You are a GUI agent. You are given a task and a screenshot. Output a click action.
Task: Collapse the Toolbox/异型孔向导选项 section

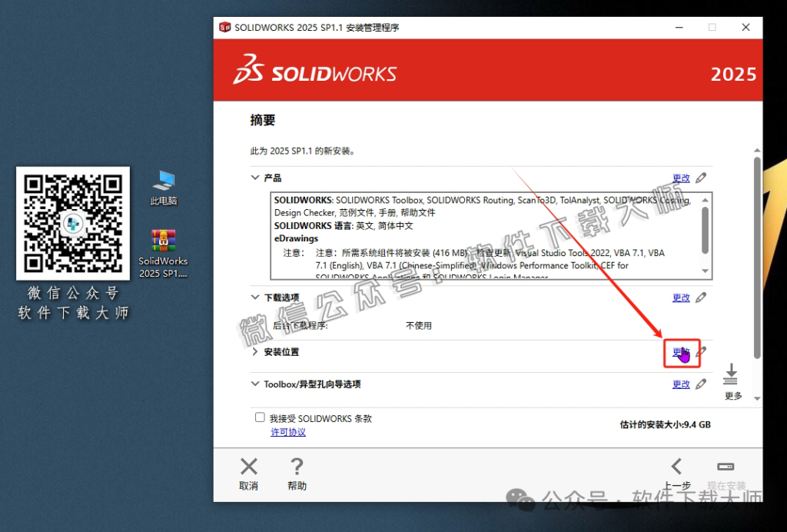pyautogui.click(x=254, y=384)
